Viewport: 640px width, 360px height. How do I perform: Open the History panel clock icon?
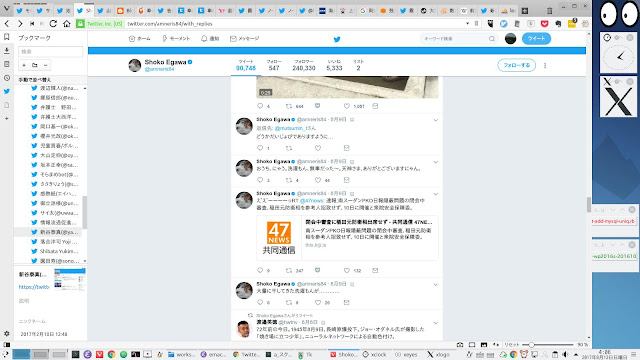7,78
